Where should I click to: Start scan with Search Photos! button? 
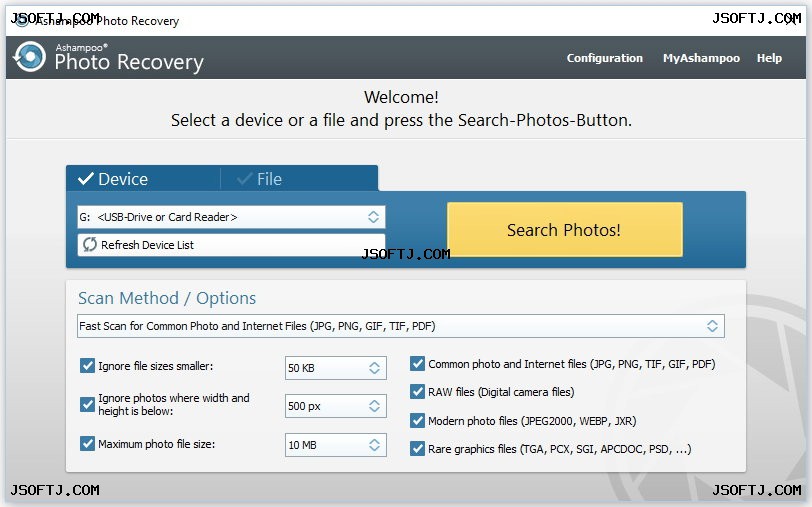564,229
